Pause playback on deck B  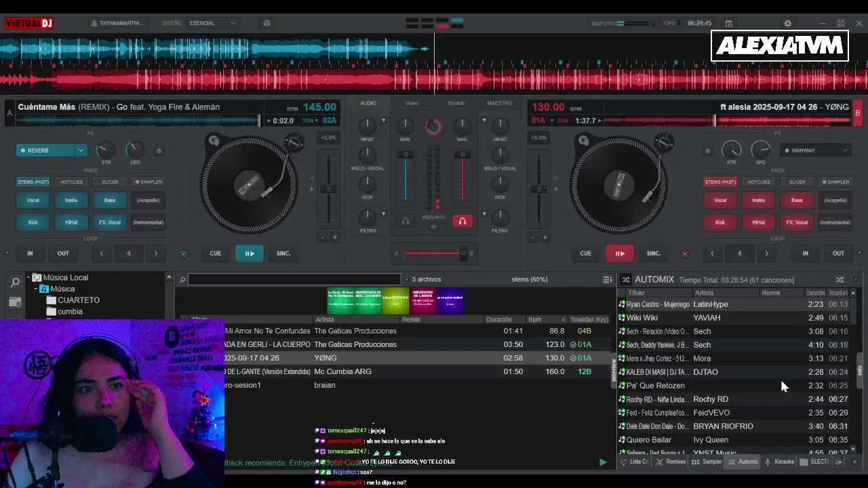(x=620, y=253)
